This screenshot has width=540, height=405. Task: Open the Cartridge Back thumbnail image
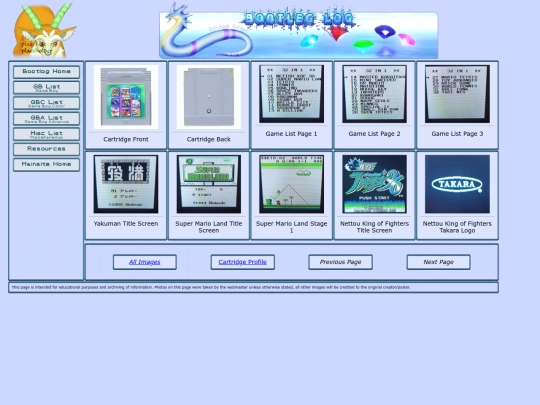[209, 97]
